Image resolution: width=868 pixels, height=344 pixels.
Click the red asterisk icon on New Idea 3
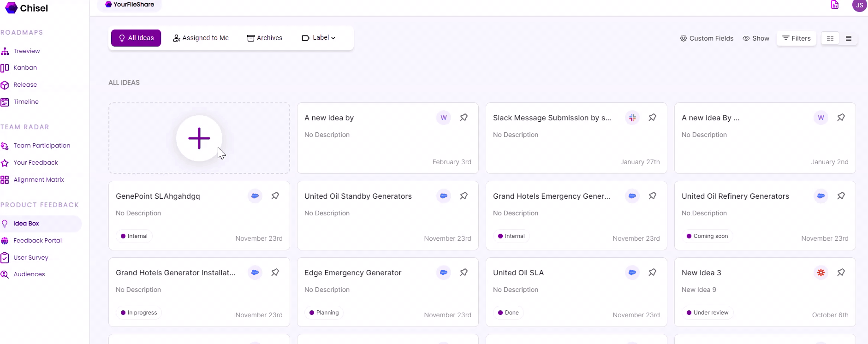point(821,273)
